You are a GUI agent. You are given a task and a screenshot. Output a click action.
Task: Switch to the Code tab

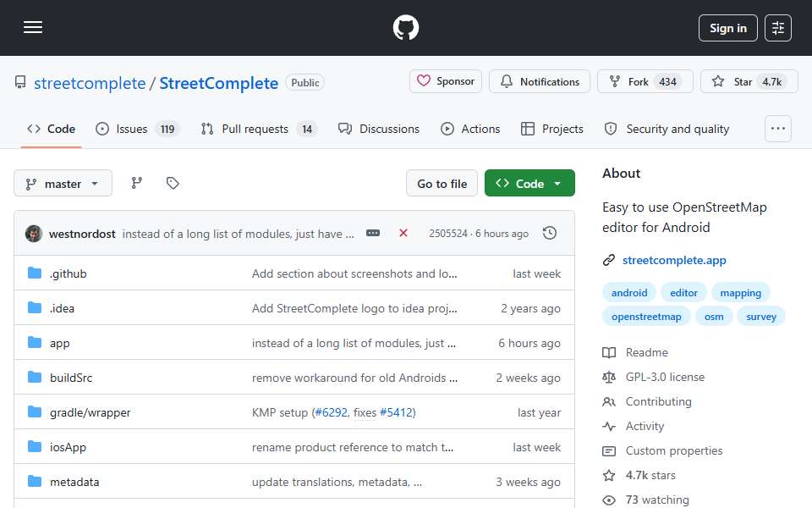[51, 129]
